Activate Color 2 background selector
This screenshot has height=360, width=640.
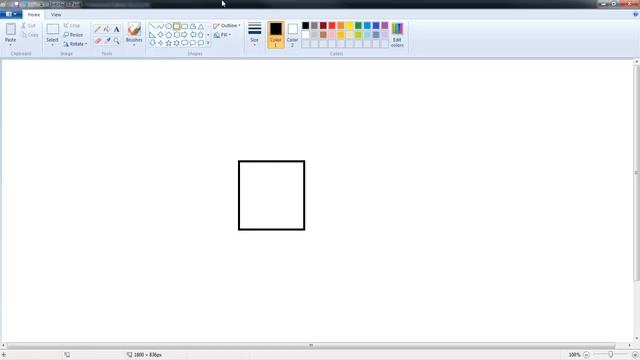pos(292,35)
